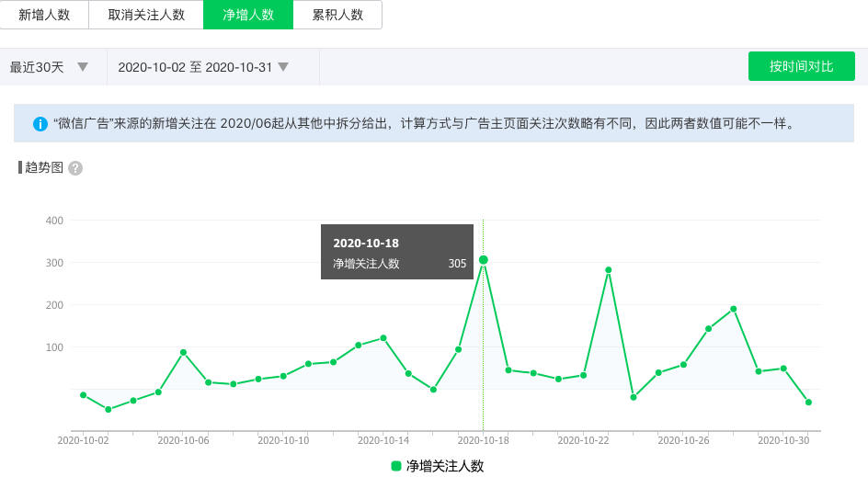Switch to the 新增人数 tab
This screenshot has width=868, height=477.
pos(44,15)
